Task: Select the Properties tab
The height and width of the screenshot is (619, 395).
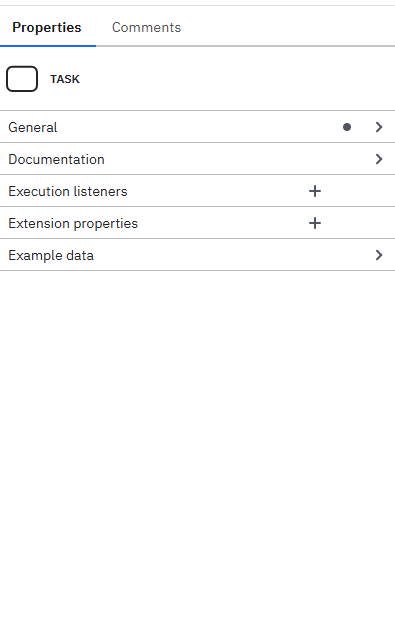Action: [x=47, y=27]
